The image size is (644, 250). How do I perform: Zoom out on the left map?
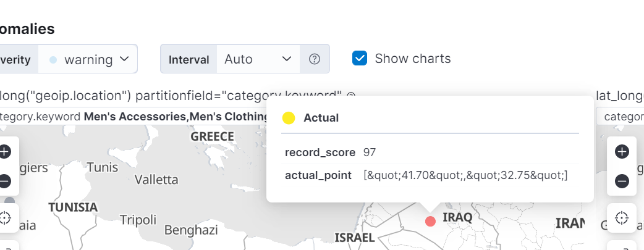pos(5,181)
